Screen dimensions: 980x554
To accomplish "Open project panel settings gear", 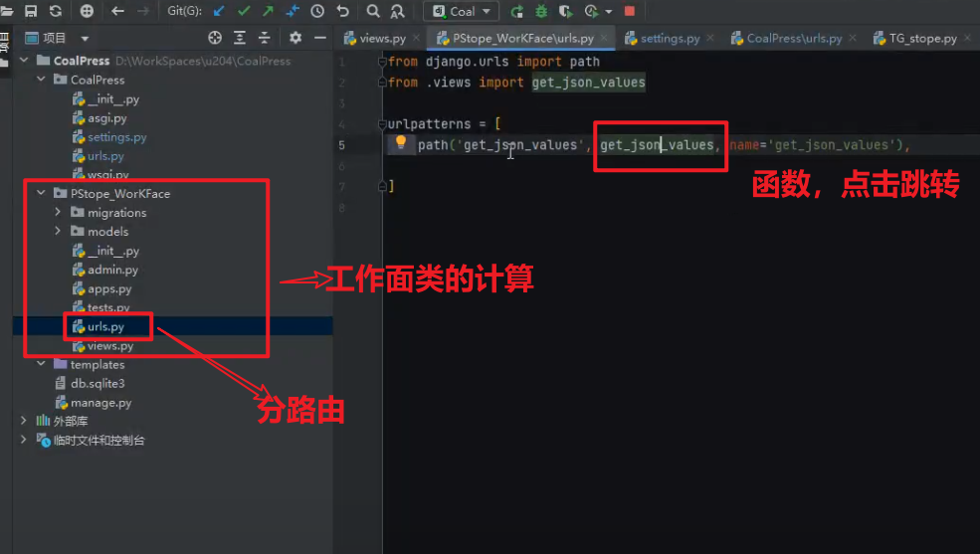I will [295, 38].
